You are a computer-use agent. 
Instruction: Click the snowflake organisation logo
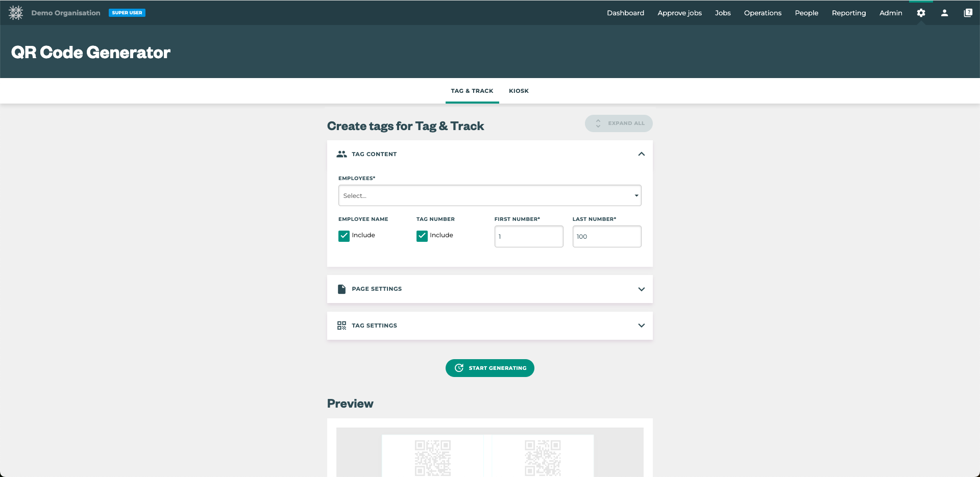coord(16,13)
